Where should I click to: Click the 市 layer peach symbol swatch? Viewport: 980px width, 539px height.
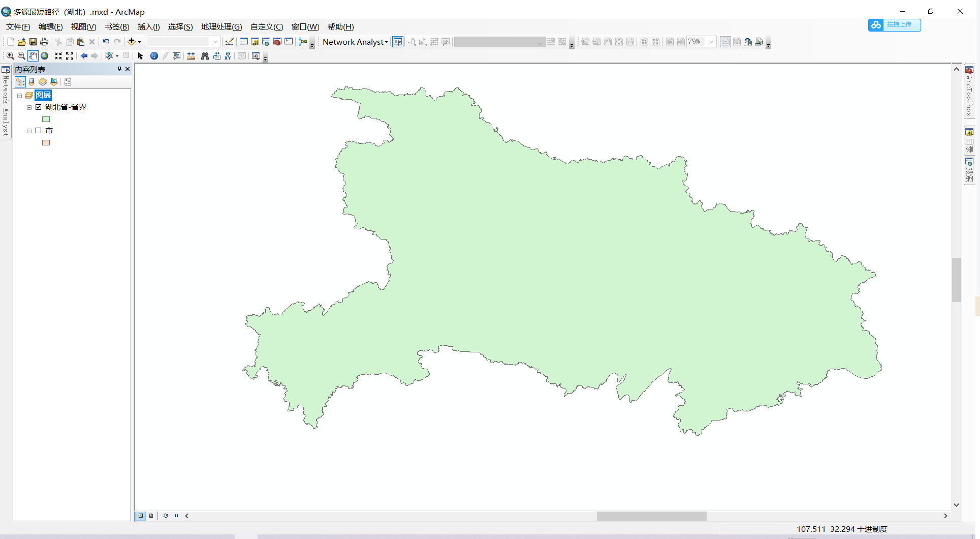tap(46, 143)
